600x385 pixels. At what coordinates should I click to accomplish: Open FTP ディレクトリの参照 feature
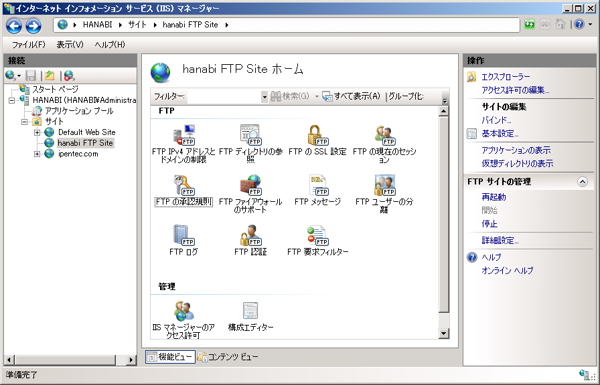[250, 144]
